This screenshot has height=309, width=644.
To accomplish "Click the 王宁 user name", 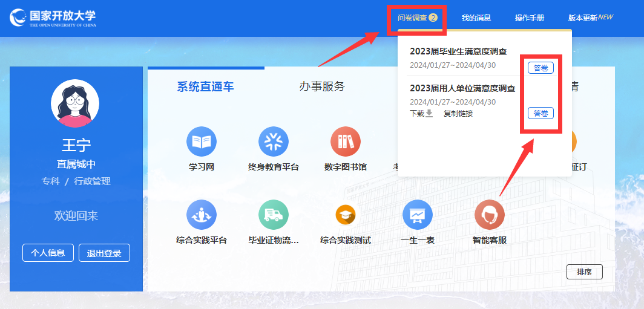I will [76, 145].
